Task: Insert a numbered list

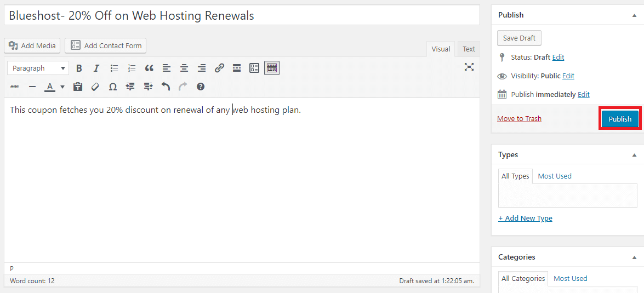Action: tap(132, 68)
